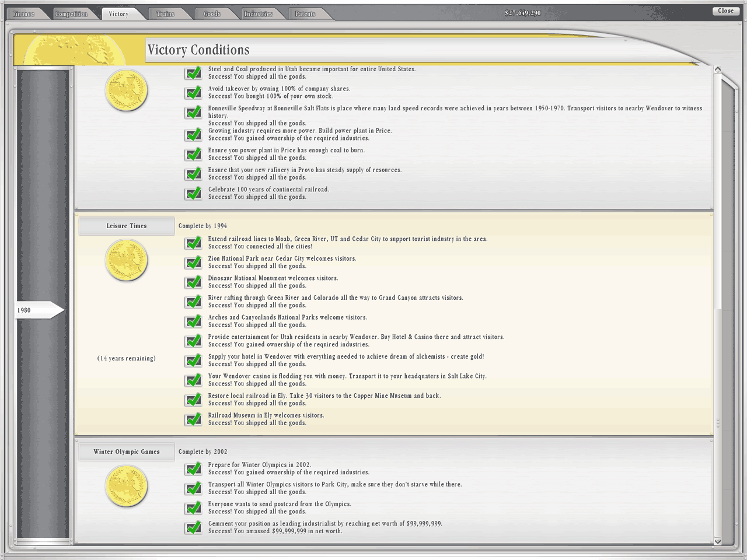Click scrollbar up arrow at top right
Viewport: 747px width, 560px height.
tap(718, 70)
